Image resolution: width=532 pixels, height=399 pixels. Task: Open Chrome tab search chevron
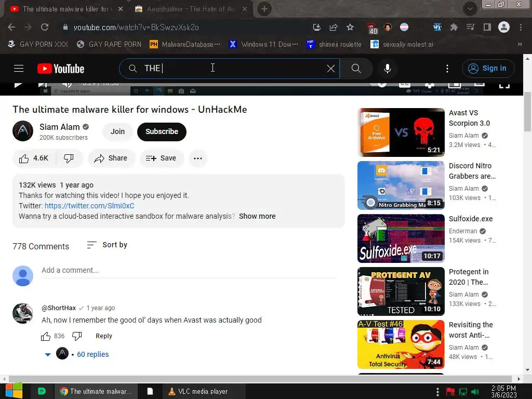(x=470, y=9)
